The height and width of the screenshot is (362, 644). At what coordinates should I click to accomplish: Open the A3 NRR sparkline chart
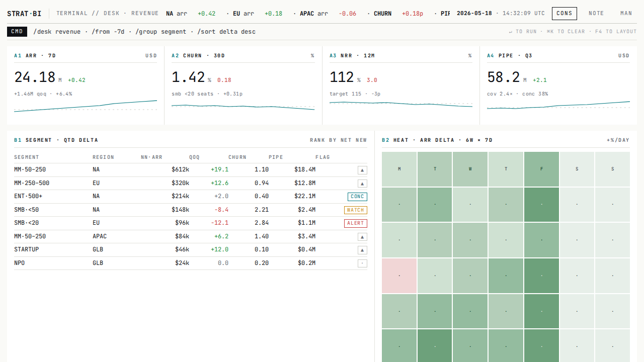[401, 106]
